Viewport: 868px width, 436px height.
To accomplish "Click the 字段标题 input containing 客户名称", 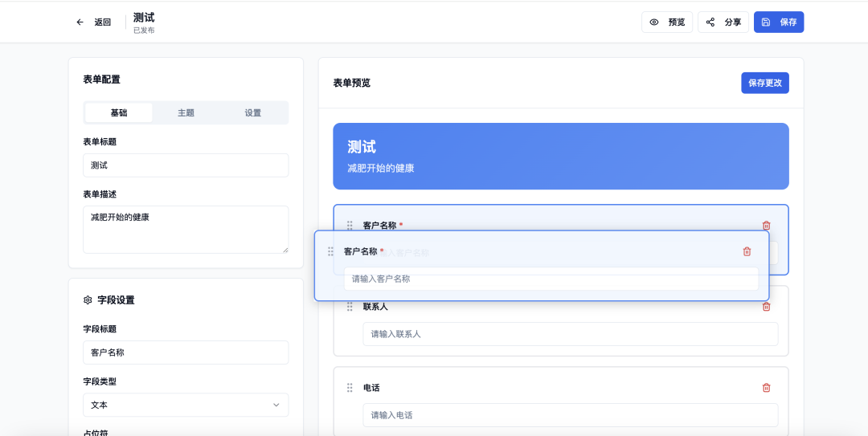I will (186, 352).
